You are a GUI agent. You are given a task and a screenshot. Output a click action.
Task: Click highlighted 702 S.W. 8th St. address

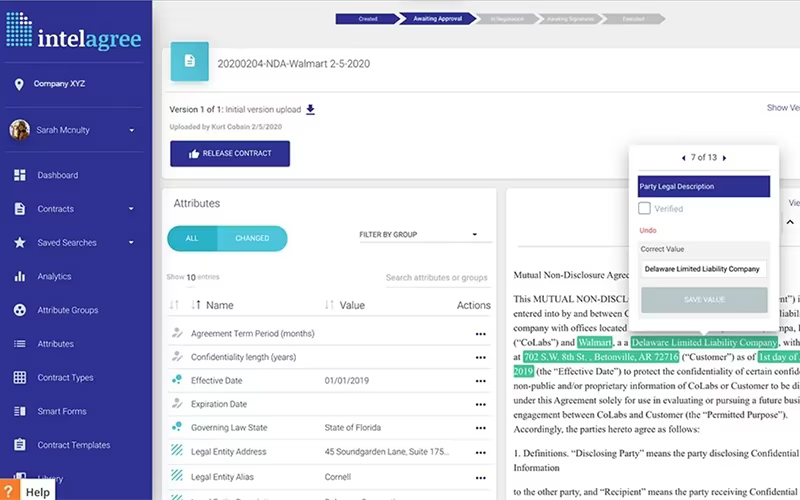tap(601, 357)
